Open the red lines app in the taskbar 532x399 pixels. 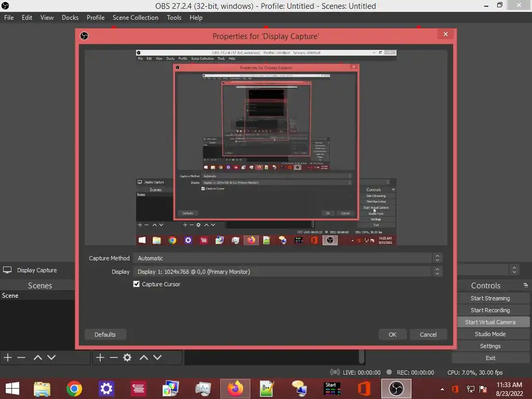[x=138, y=389]
